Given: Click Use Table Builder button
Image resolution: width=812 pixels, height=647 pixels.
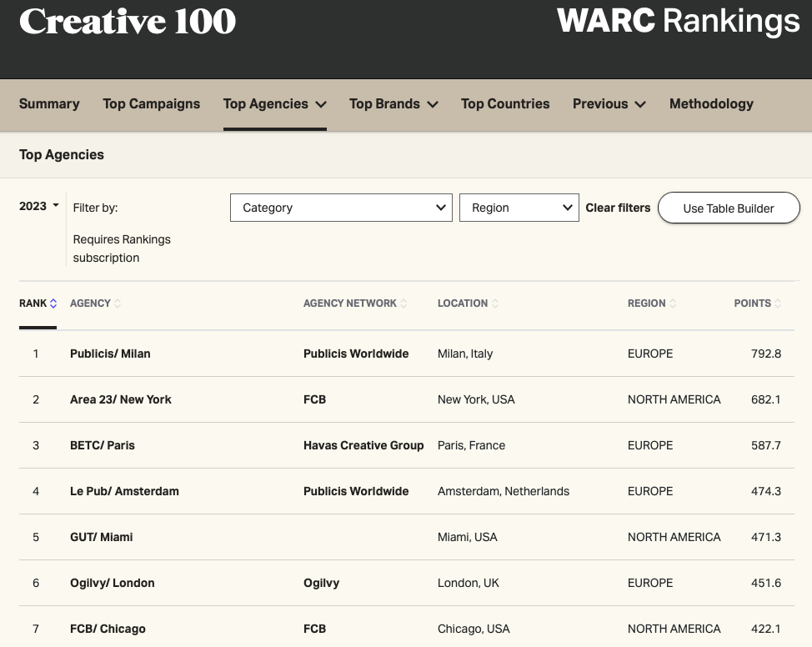Looking at the screenshot, I should 729,208.
